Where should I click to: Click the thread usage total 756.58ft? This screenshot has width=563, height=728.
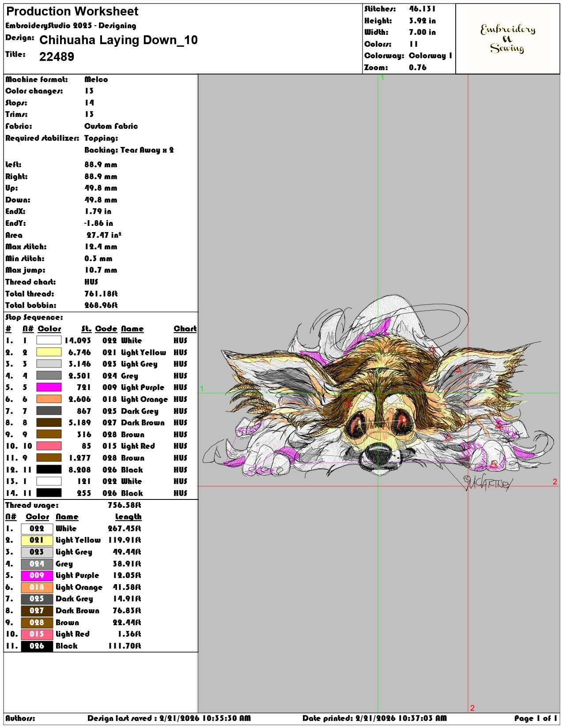tap(125, 505)
